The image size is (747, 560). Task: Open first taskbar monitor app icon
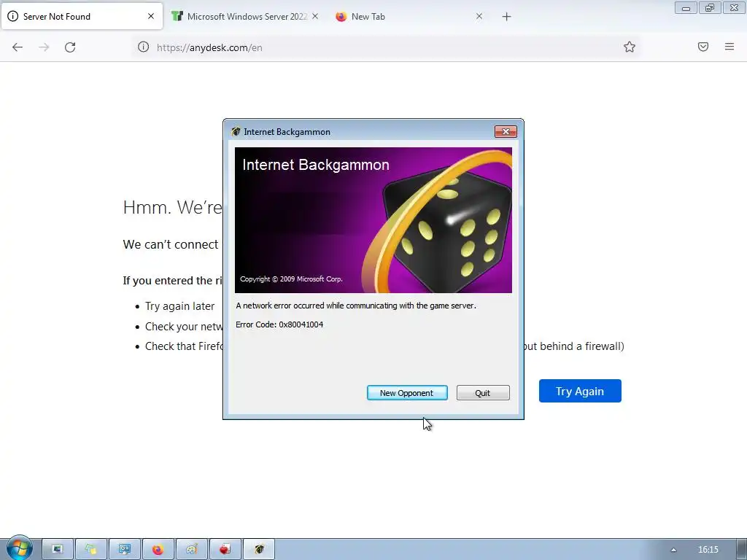tap(58, 550)
